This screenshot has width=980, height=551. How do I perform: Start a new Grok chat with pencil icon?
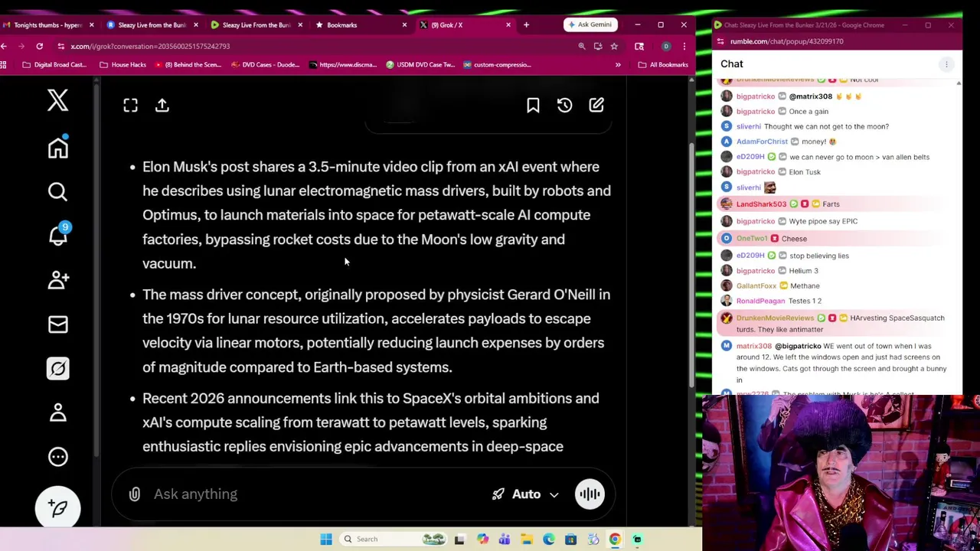(x=596, y=105)
